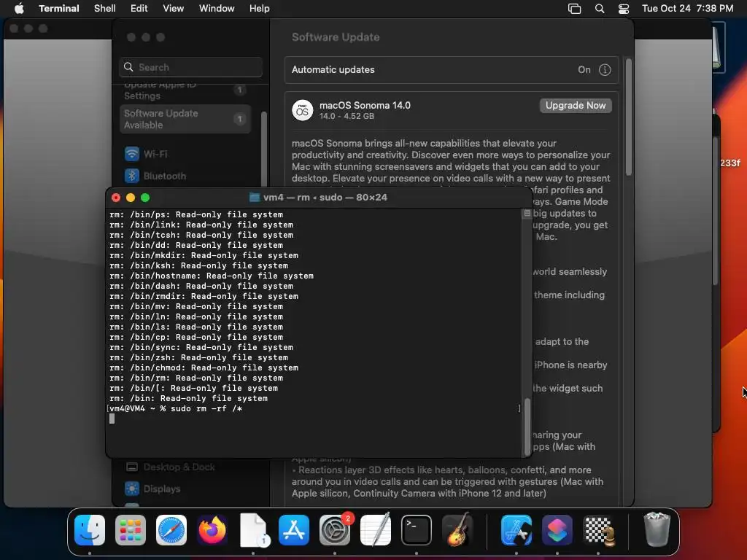
Task: Click the Automatic updates On status
Action: click(x=584, y=69)
